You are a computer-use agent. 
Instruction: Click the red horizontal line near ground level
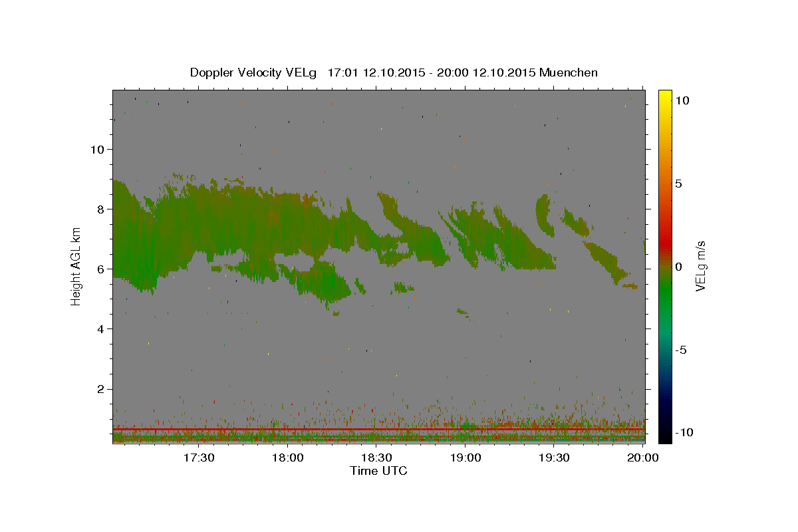pyautogui.click(x=378, y=430)
